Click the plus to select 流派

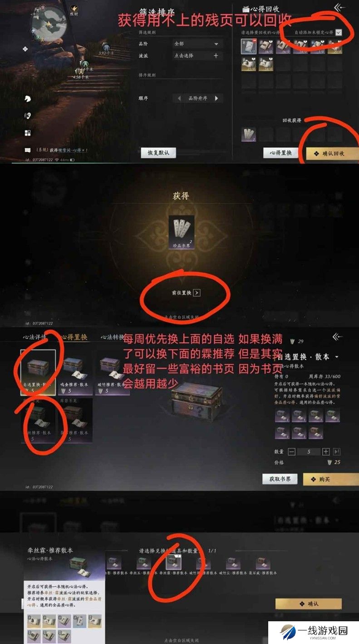pos(216,56)
